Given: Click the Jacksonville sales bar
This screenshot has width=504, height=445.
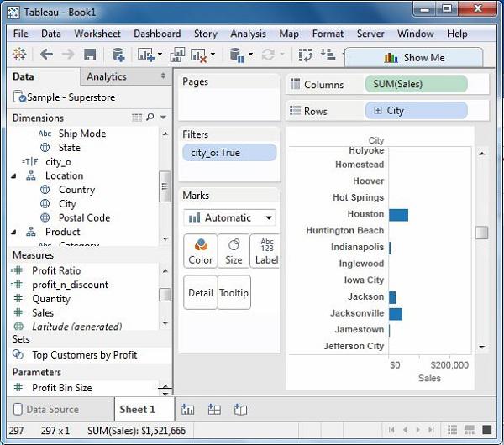Looking at the screenshot, I should (396, 314).
